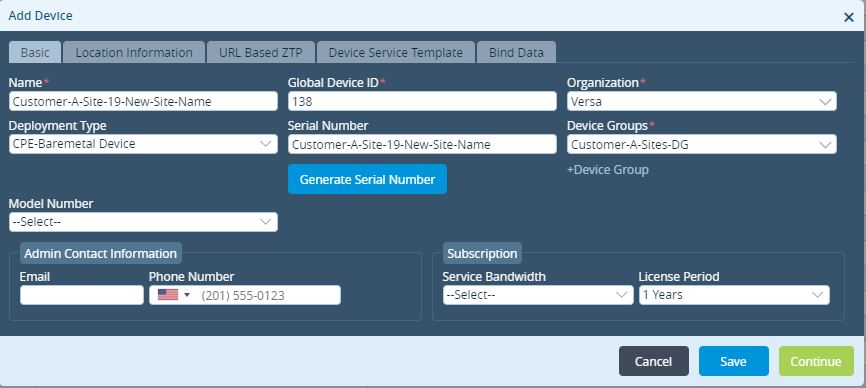866x388 pixels.
Task: Expand the Service Bandwidth dropdown
Action: click(x=538, y=295)
